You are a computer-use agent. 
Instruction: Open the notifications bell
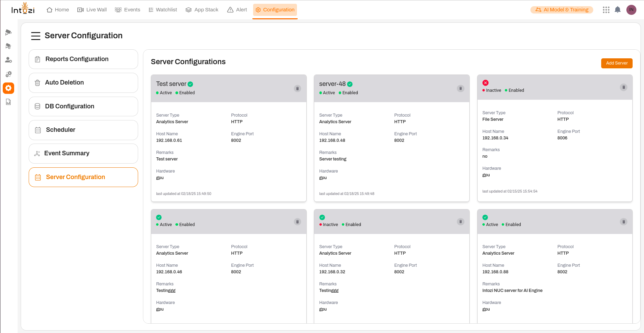[x=618, y=10]
